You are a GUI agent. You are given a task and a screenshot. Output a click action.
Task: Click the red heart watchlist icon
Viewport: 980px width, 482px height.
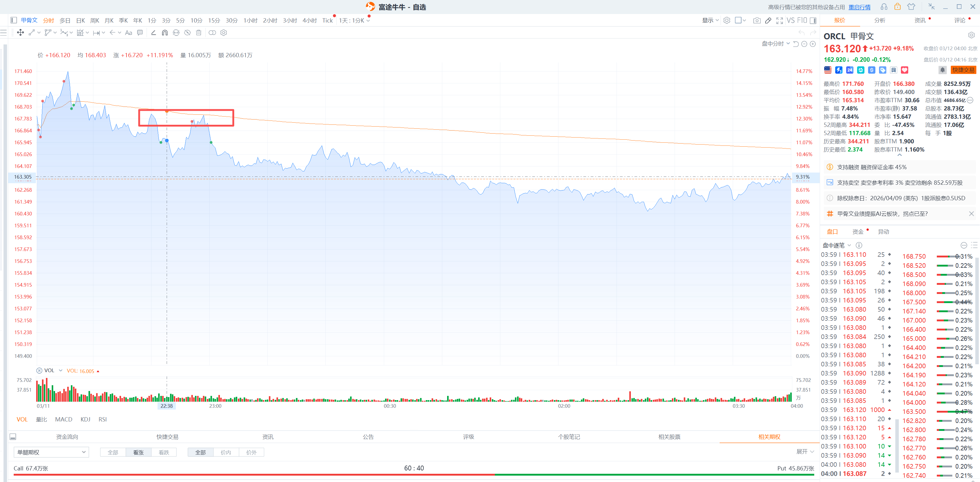(x=905, y=70)
